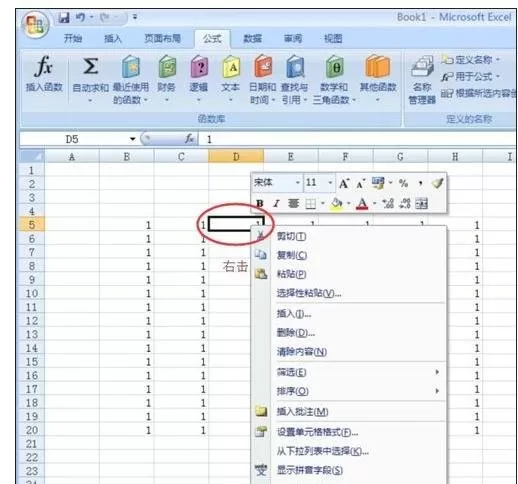Choose 选择性粘贴 from the context menu
518x484 pixels.
(x=309, y=293)
